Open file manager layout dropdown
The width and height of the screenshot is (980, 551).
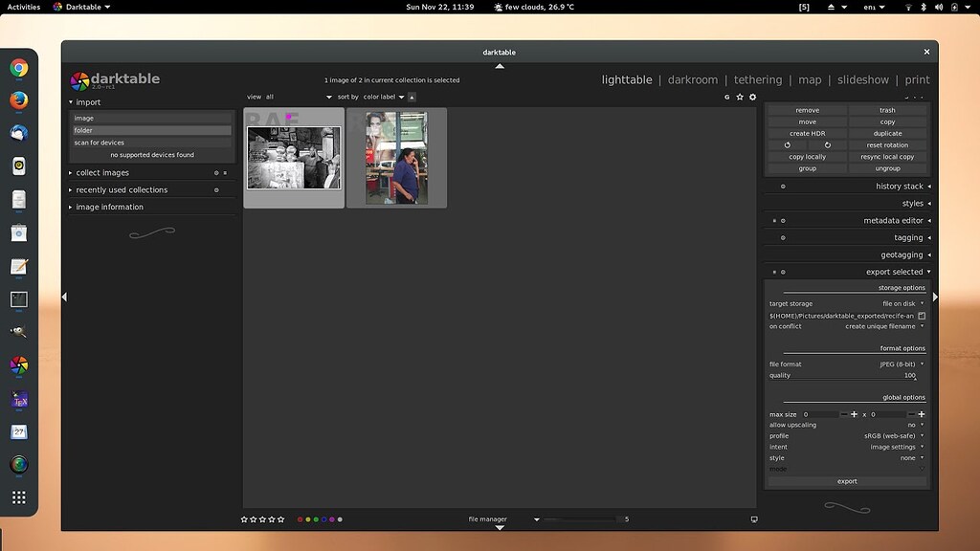[503, 519]
